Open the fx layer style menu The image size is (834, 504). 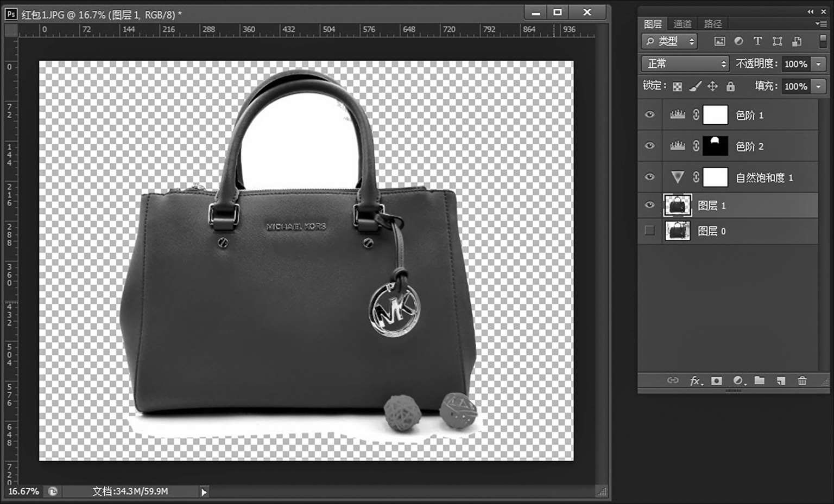click(696, 381)
